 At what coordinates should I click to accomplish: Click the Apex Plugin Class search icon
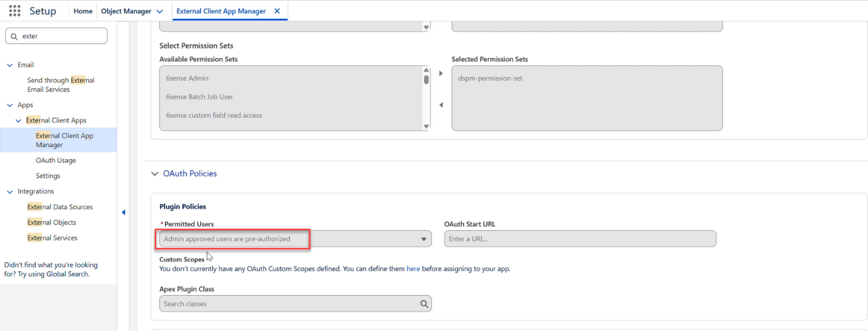pyautogui.click(x=425, y=304)
